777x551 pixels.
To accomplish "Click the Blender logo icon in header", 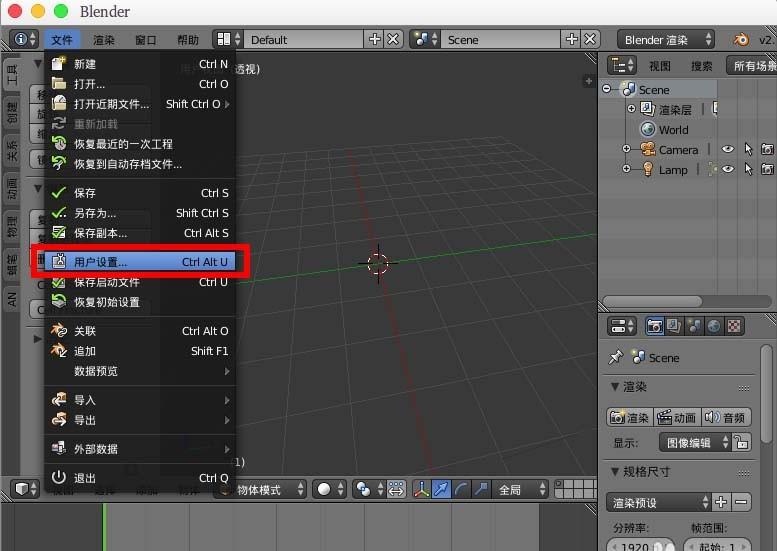I will [741, 39].
